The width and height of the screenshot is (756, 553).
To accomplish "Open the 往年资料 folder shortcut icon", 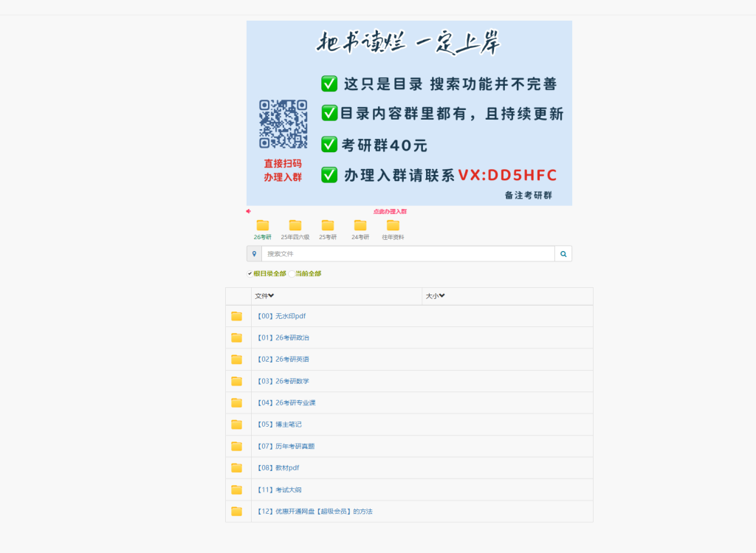I will click(393, 225).
